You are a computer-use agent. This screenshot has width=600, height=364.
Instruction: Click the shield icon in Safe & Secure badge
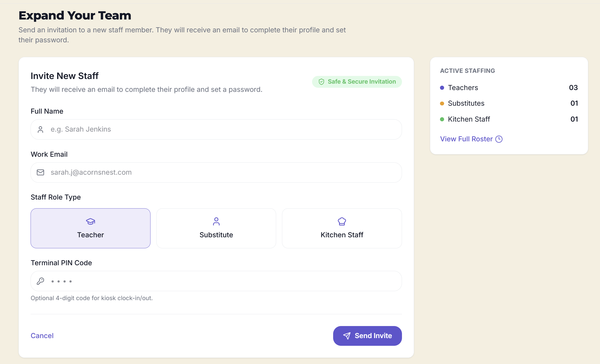tap(321, 82)
